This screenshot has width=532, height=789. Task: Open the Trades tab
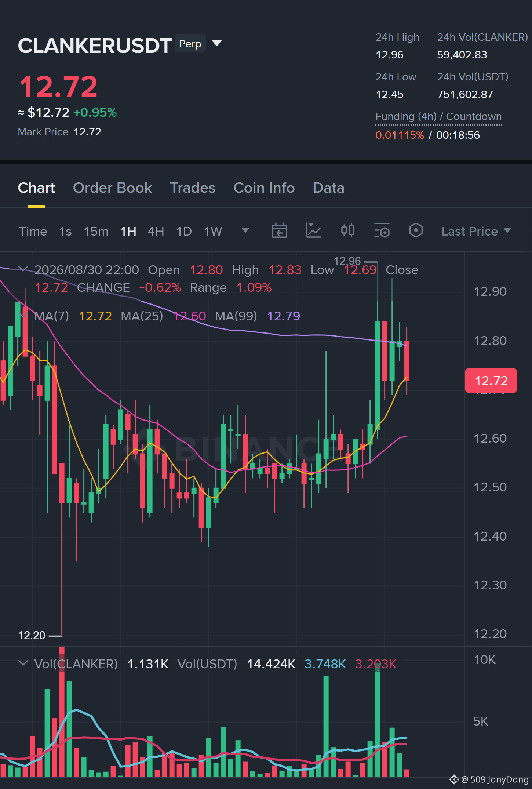click(193, 188)
